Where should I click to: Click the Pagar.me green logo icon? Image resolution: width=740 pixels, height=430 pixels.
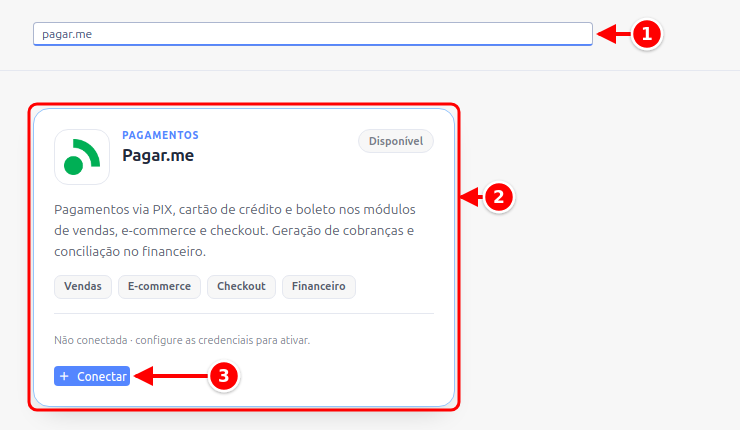[82, 157]
